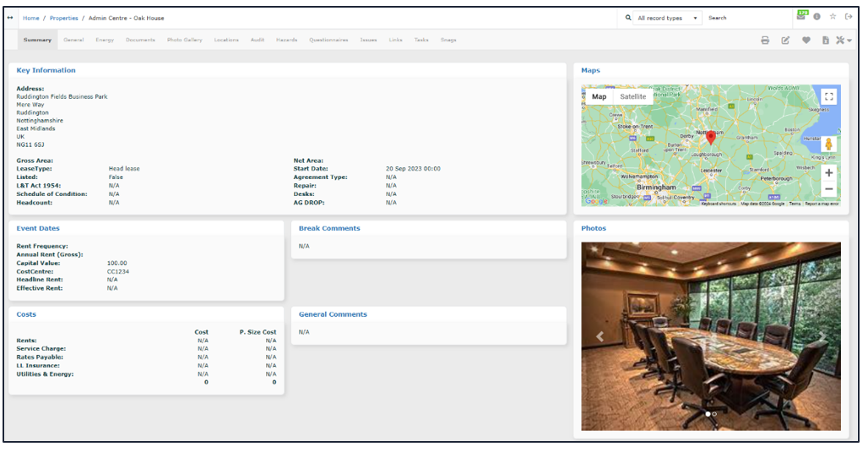
Task: Click the 'Head lease' value
Action: (124, 168)
